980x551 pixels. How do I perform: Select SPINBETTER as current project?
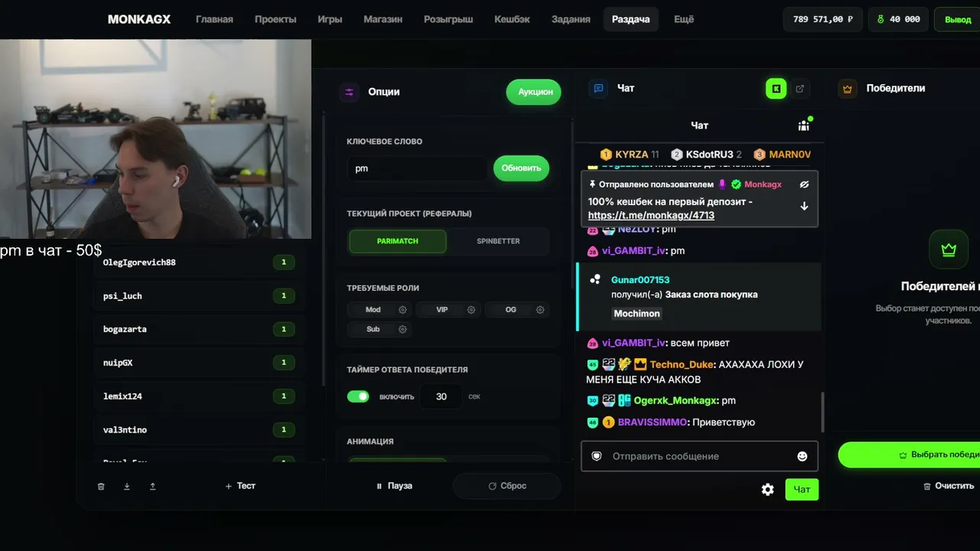click(x=498, y=241)
